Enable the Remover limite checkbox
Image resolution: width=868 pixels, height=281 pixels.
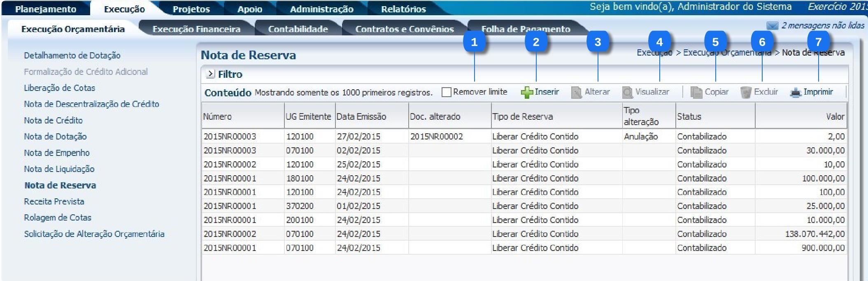point(446,92)
